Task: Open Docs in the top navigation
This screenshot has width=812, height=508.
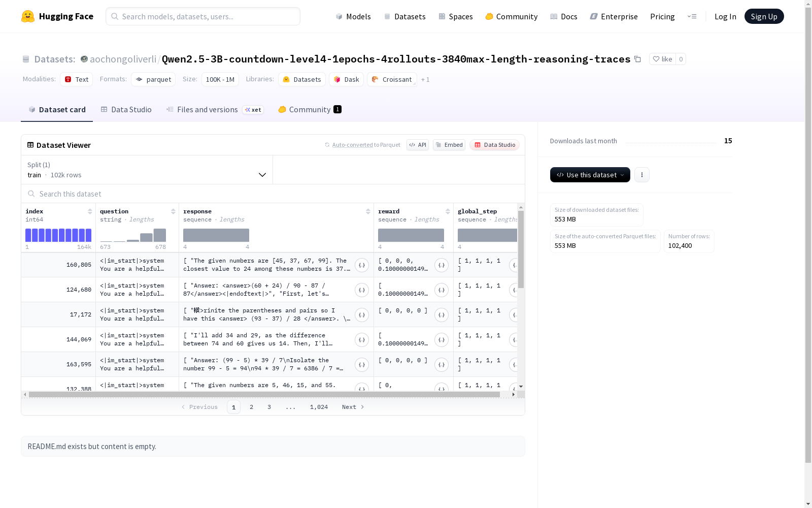Action: coord(564,16)
